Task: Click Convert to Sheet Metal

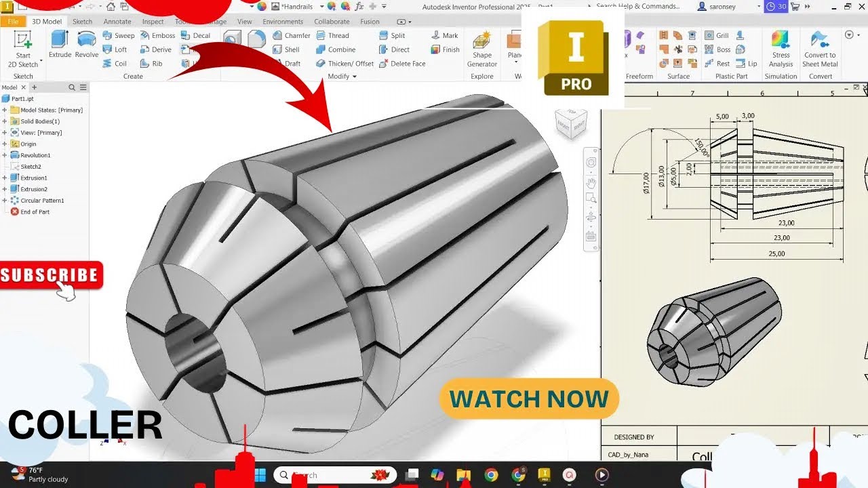Action: 820,49
